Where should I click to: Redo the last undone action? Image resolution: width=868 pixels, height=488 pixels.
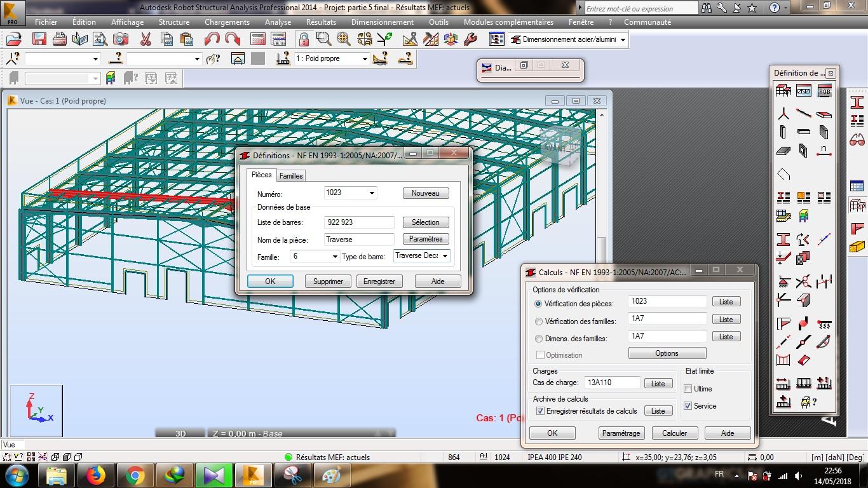[x=233, y=39]
